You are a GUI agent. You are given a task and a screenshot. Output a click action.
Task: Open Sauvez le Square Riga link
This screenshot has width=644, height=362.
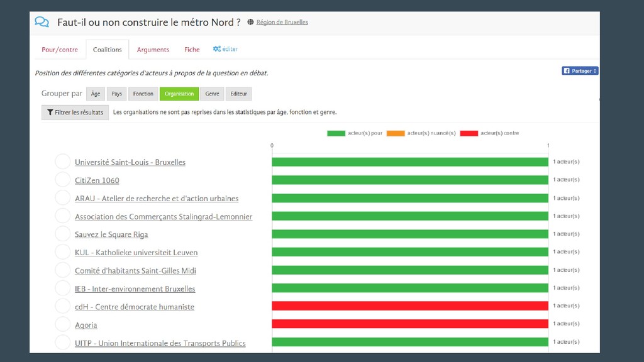(x=111, y=234)
